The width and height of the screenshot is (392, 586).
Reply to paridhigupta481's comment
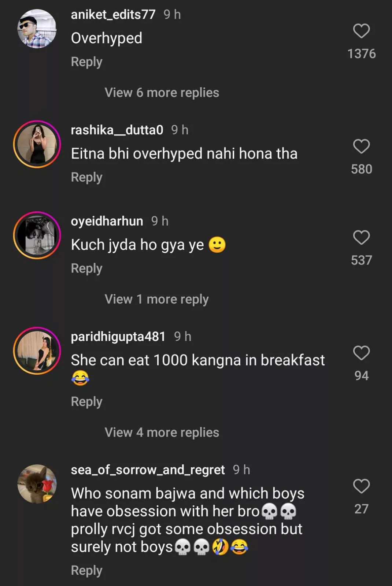[x=86, y=402]
